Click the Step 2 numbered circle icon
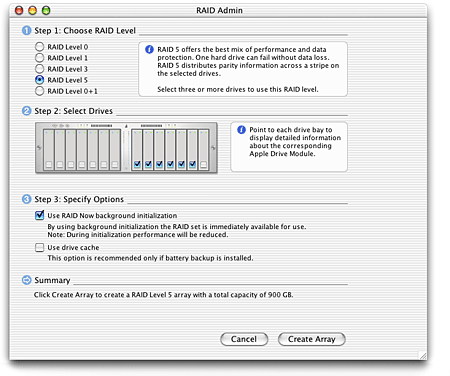Viewport: 450px width, 376px height. [27, 111]
